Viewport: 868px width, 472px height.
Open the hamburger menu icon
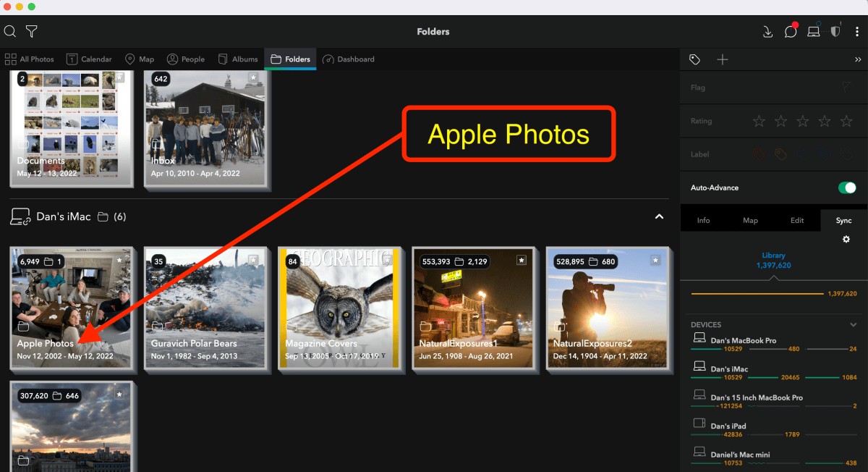tap(857, 31)
